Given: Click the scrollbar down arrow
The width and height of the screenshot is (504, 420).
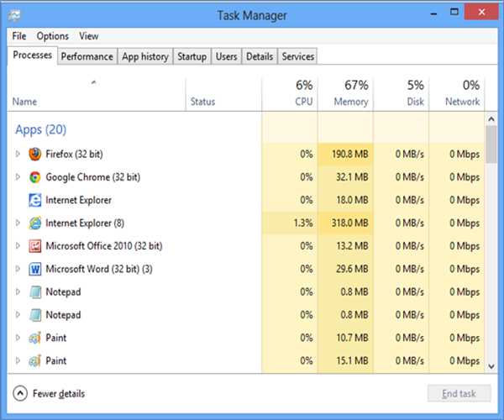Looking at the screenshot, I should 491,366.
